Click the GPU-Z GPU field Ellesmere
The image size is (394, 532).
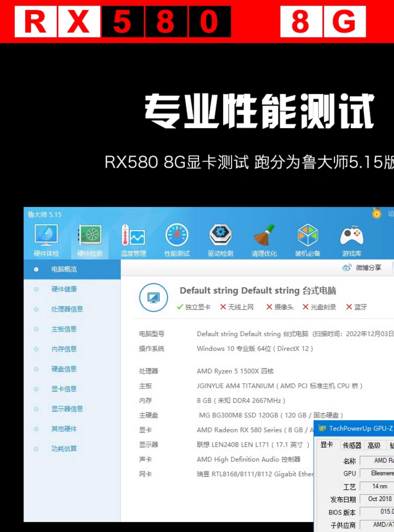(377, 473)
